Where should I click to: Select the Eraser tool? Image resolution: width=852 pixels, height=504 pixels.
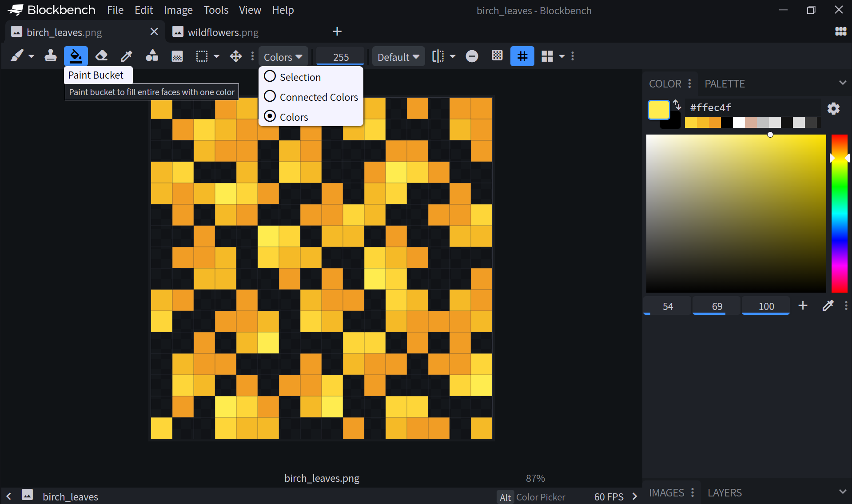102,56
